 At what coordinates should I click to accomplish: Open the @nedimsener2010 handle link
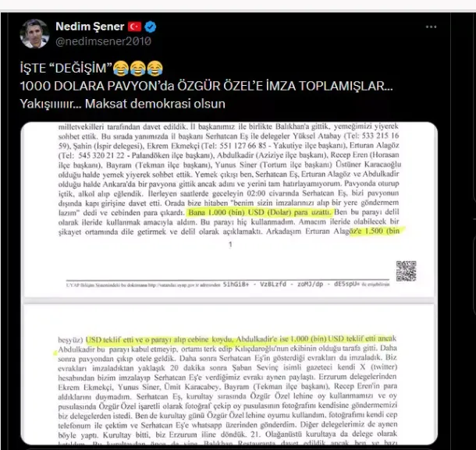point(103,41)
